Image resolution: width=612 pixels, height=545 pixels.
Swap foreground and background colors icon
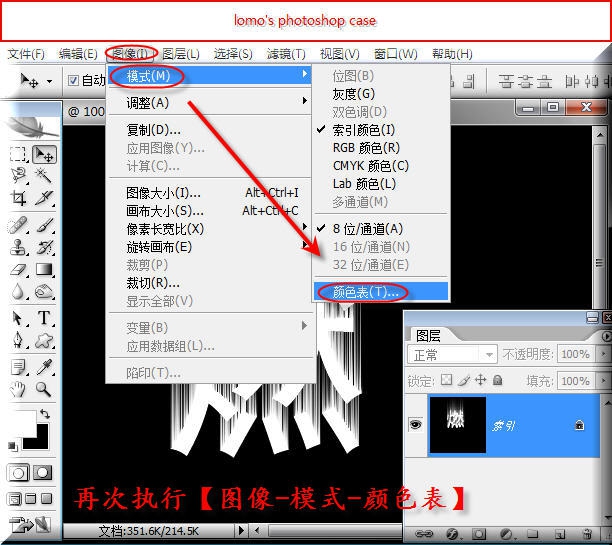(x=45, y=414)
